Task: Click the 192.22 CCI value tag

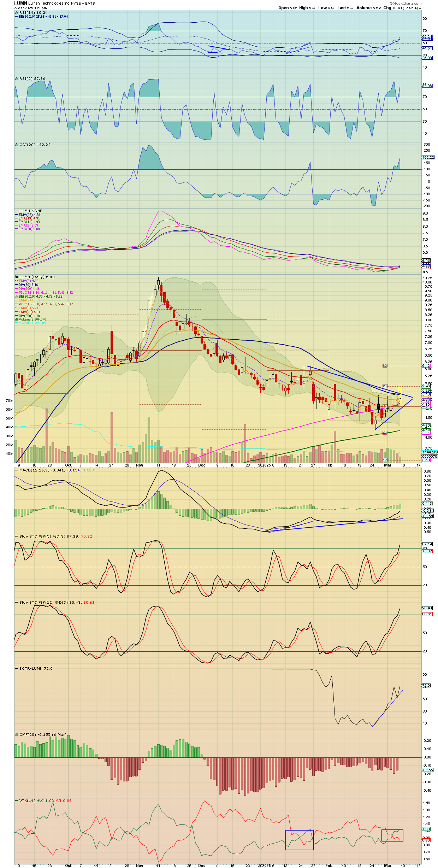Action: tap(428, 157)
